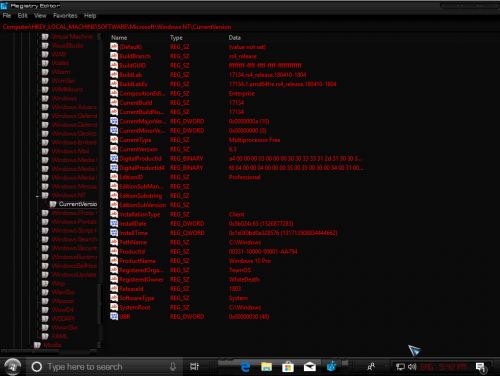Open the Help menu
The height and width of the screenshot is (376, 500).
click(x=90, y=16)
